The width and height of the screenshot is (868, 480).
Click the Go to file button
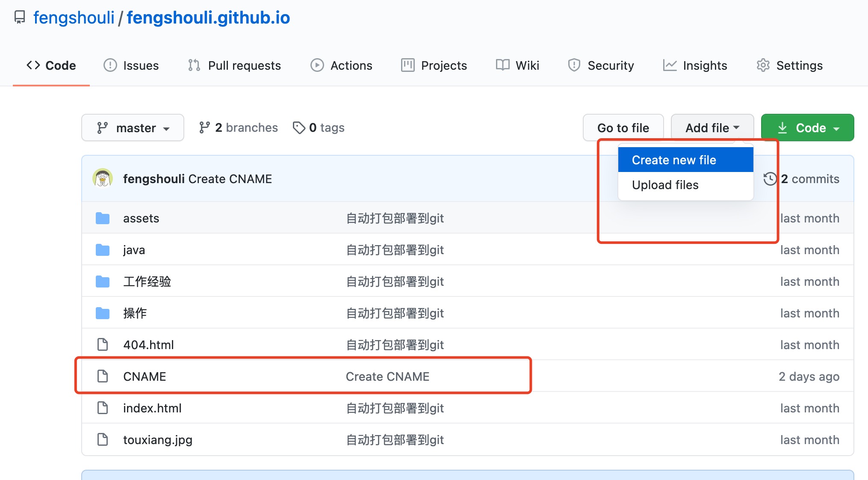(623, 127)
